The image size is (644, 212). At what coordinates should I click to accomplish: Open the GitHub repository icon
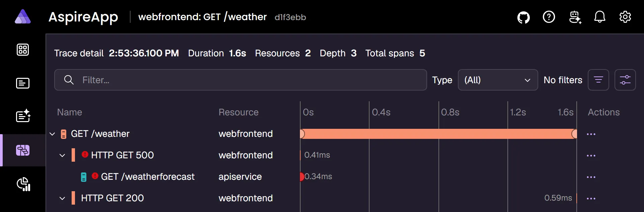point(524,17)
